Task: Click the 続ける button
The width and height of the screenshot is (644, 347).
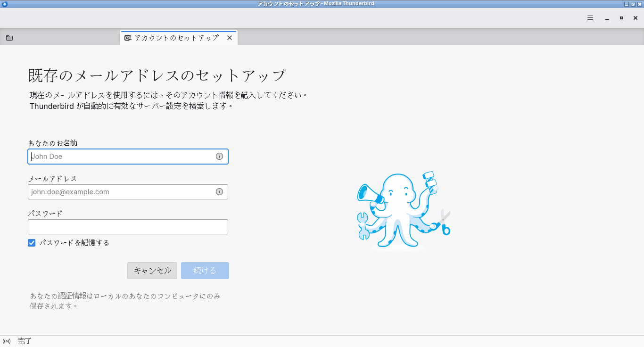Action: pyautogui.click(x=205, y=271)
